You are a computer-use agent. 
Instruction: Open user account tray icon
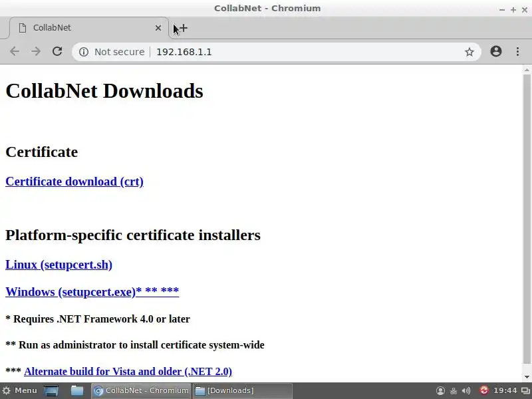click(x=440, y=391)
